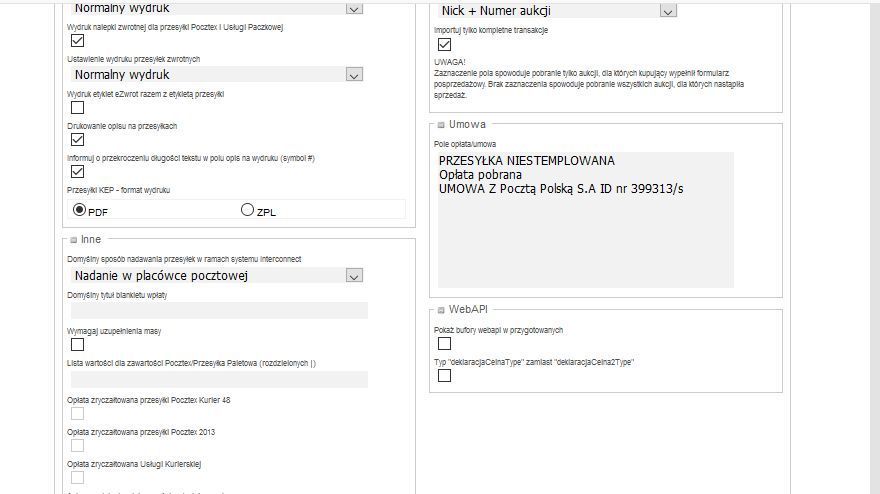The height and width of the screenshot is (494, 880).
Task: Select ZPL print format radio button
Action: tap(247, 210)
